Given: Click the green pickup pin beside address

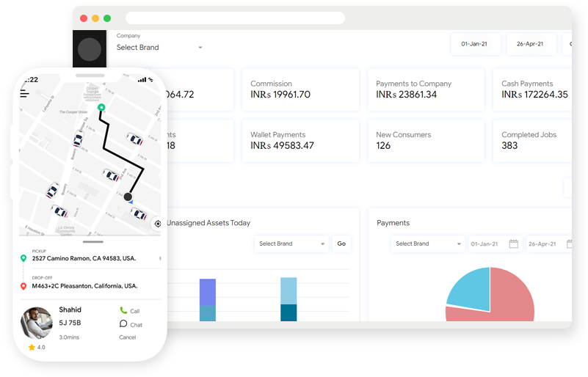Looking at the screenshot, I should click(23, 258).
